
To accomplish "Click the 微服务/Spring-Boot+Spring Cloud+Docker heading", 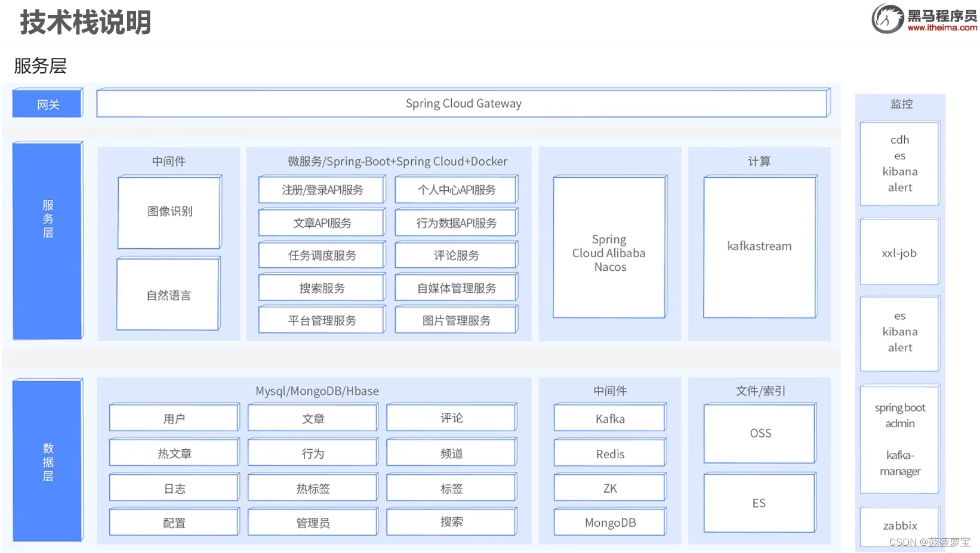I will pos(397,161).
